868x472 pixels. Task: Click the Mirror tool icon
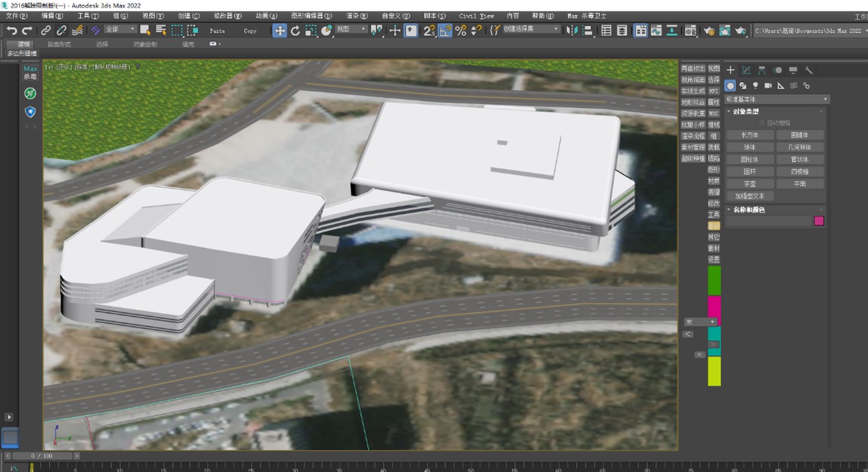pos(572,31)
